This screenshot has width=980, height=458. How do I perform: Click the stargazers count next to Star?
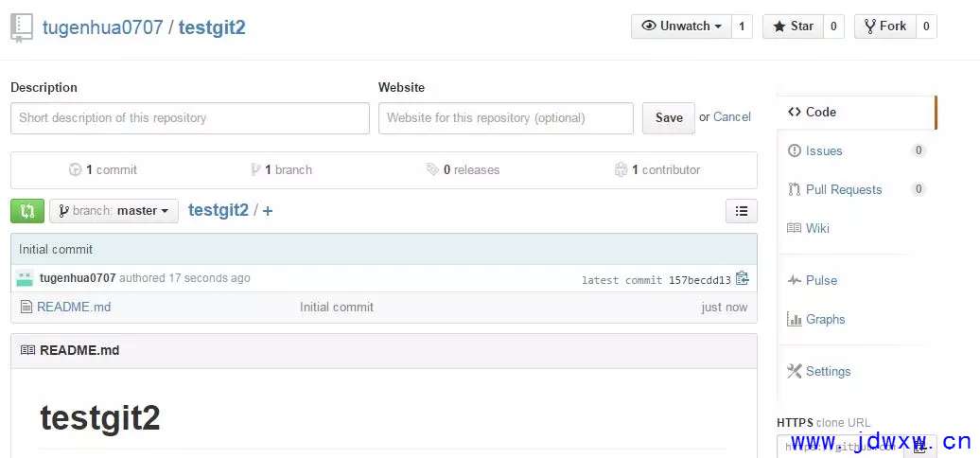(833, 26)
